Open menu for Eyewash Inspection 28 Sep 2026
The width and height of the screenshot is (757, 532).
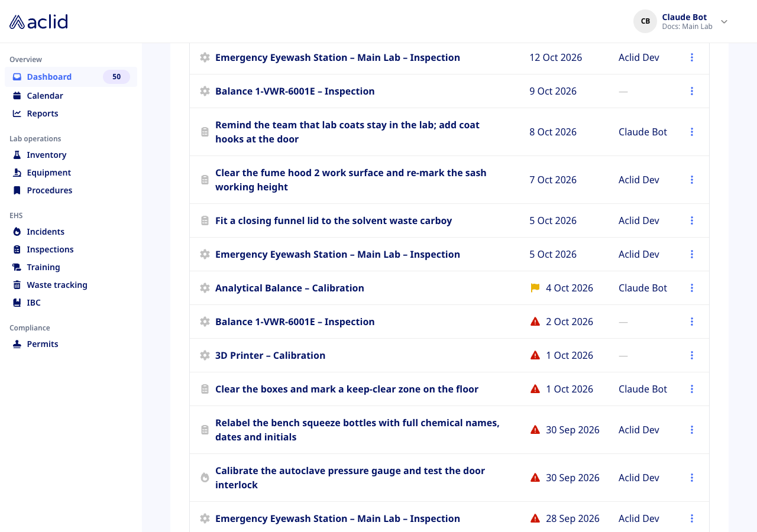point(692,518)
